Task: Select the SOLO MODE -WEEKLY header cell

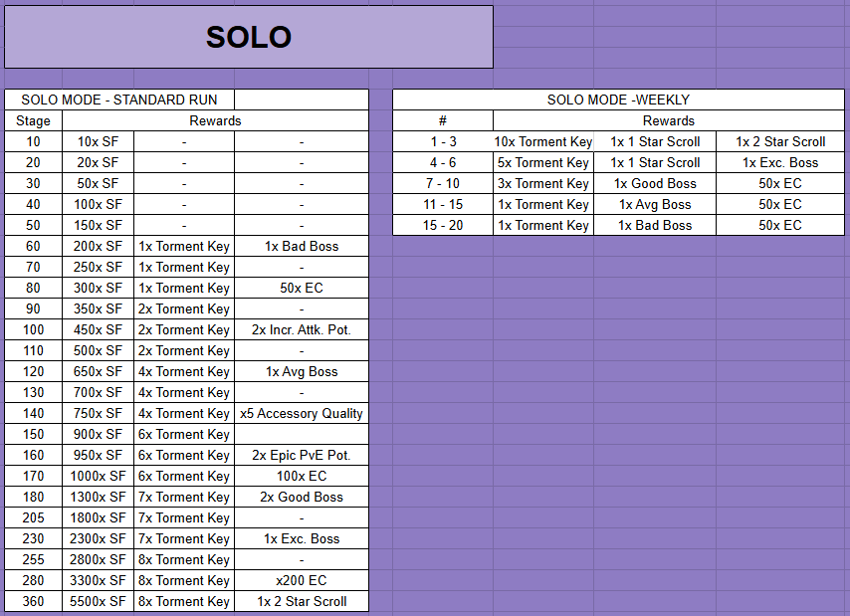Action: point(618,100)
